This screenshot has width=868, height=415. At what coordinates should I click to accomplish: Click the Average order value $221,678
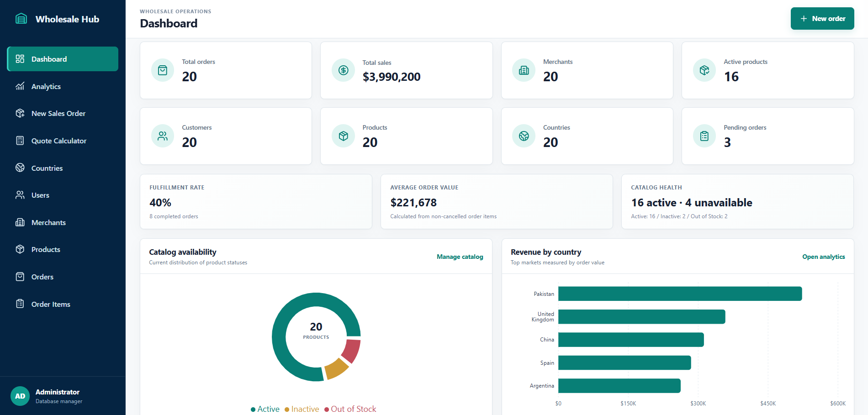point(413,203)
